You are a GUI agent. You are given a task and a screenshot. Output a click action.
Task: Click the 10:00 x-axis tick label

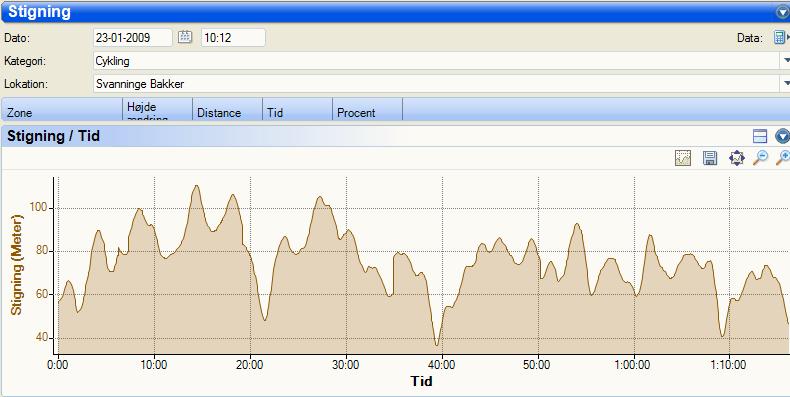(x=154, y=364)
